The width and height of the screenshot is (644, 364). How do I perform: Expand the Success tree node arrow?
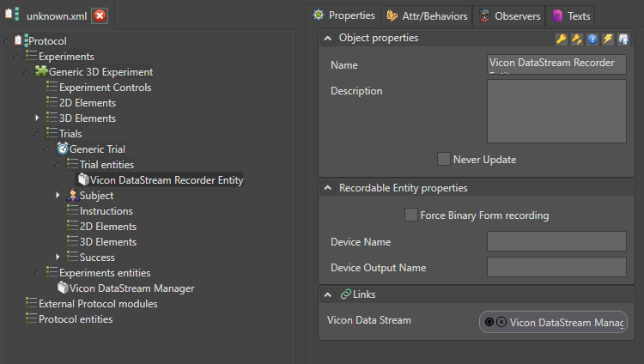(58, 258)
